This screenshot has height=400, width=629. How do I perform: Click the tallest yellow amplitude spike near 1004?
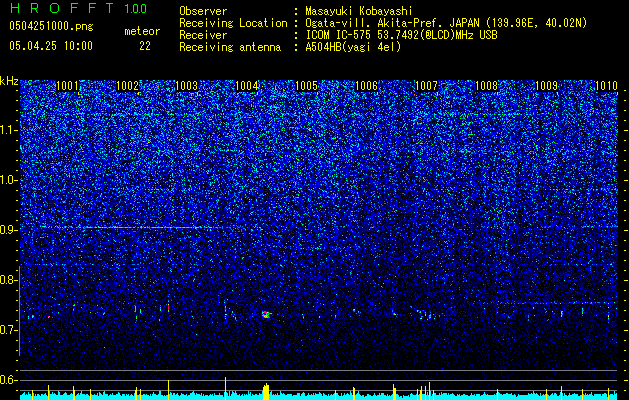click(225, 388)
